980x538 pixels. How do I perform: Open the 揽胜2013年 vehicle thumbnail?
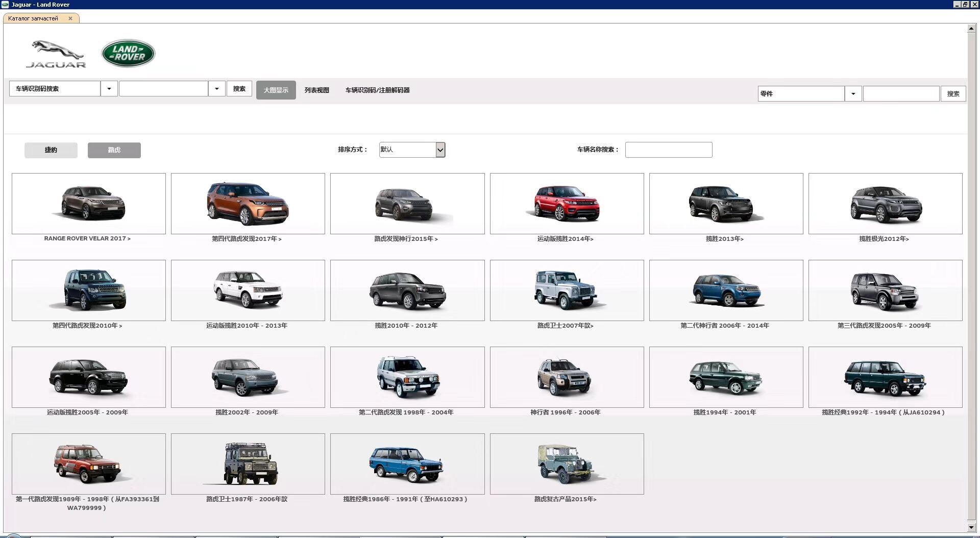pyautogui.click(x=726, y=204)
